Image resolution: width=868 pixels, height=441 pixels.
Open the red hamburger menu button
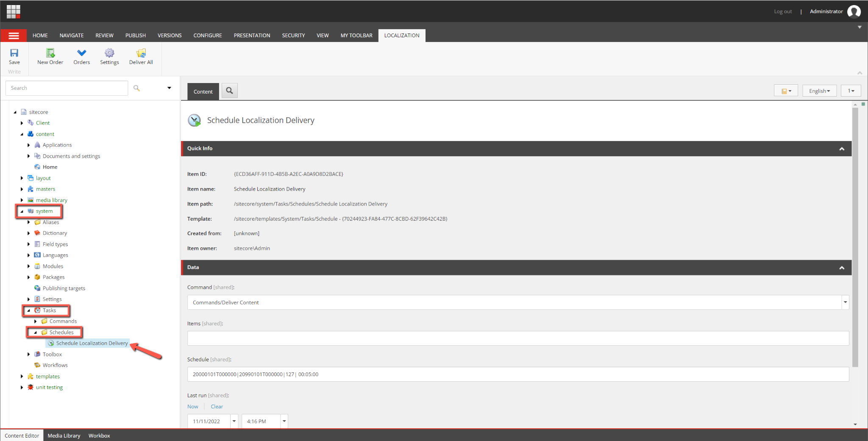[x=14, y=36]
